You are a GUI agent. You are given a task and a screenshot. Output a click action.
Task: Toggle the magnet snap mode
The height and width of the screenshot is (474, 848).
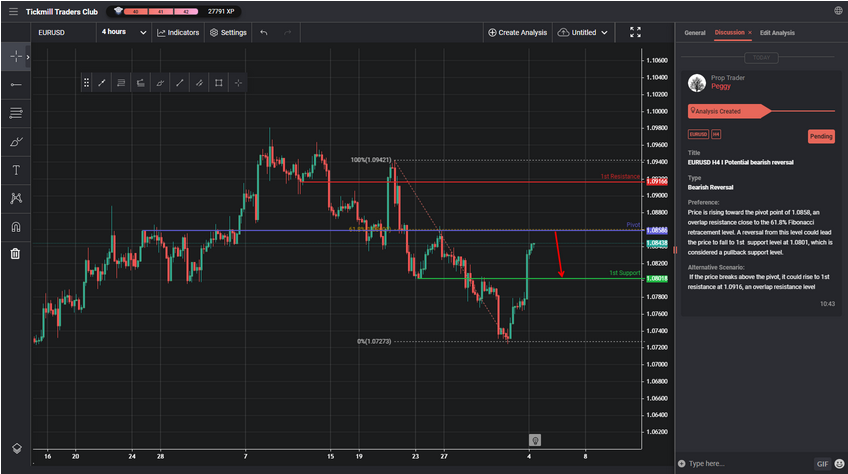click(16, 227)
